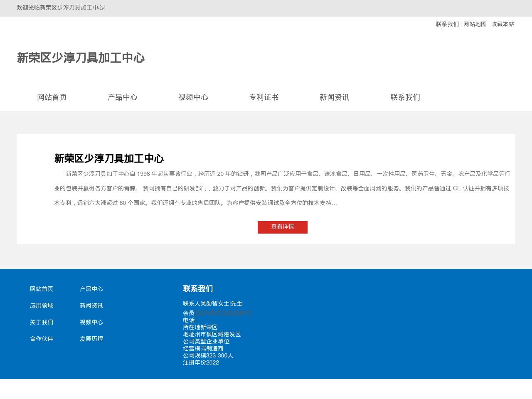
Task: Open 新闻资讯 in the main navigation
Action: 335,97
